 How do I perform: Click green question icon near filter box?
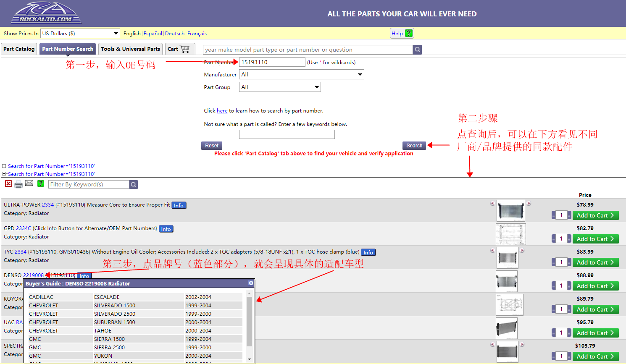click(x=41, y=183)
